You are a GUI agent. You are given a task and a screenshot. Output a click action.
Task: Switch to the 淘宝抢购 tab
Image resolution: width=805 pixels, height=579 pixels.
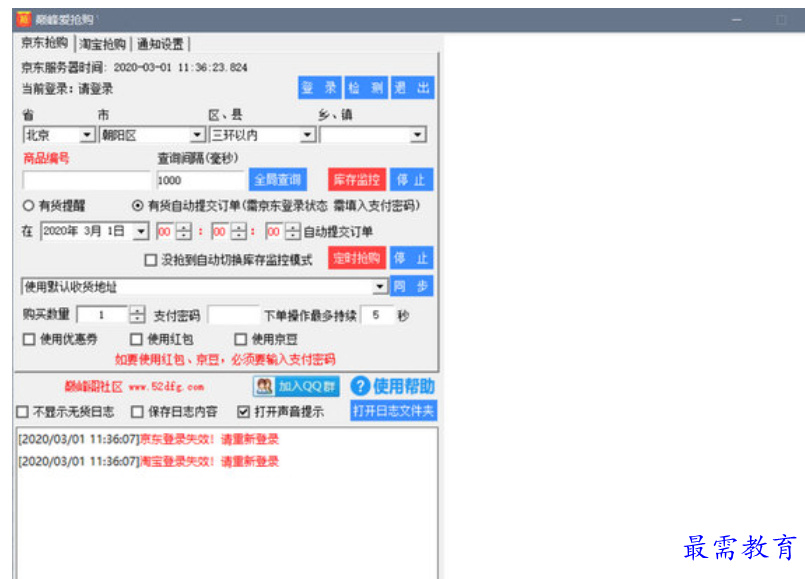pos(103,44)
